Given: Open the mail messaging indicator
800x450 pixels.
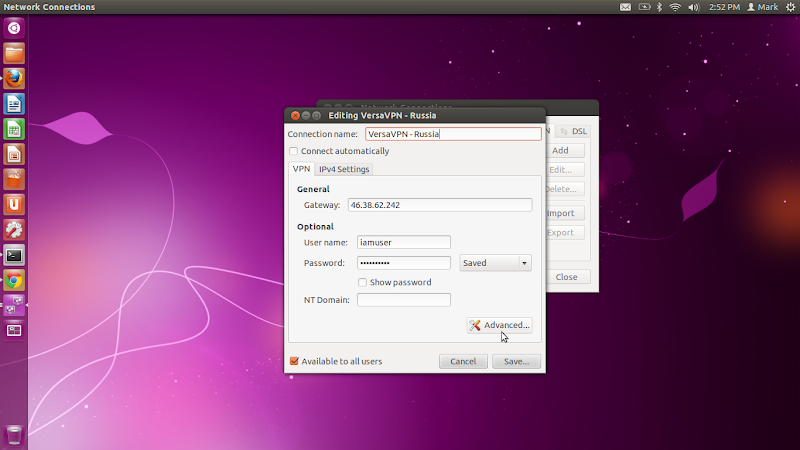Looking at the screenshot, I should [626, 7].
